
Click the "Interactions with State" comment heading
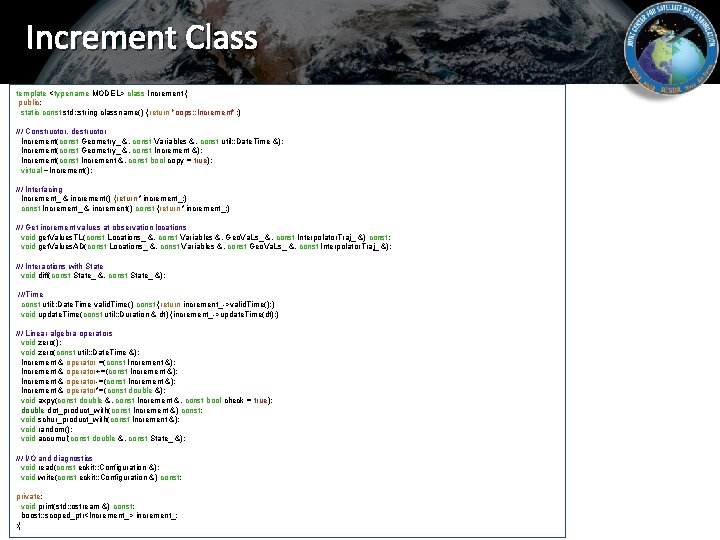click(60, 266)
